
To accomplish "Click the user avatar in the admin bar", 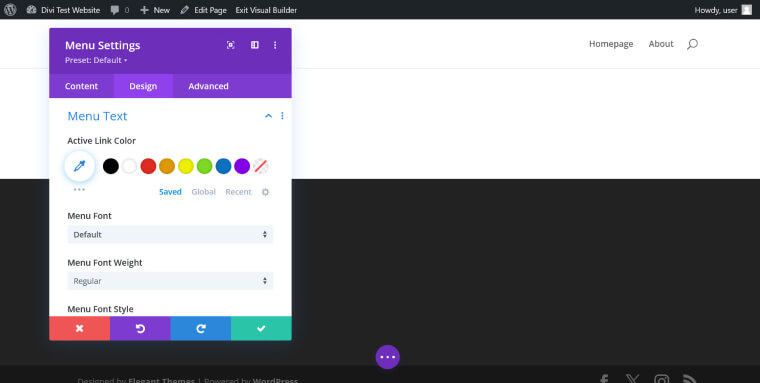I will click(746, 10).
